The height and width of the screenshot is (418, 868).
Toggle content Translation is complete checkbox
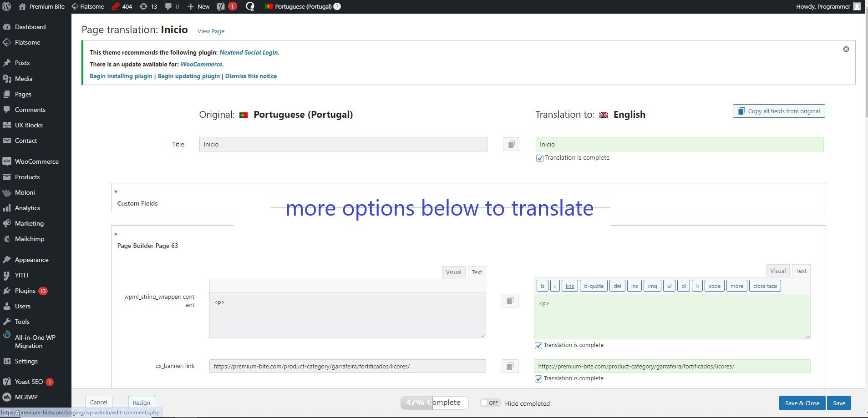pyautogui.click(x=538, y=346)
